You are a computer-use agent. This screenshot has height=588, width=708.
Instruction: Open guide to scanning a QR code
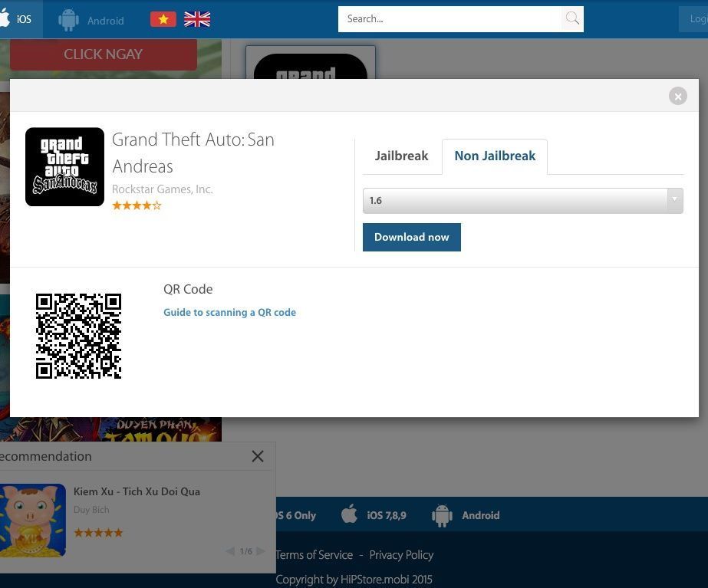[229, 312]
